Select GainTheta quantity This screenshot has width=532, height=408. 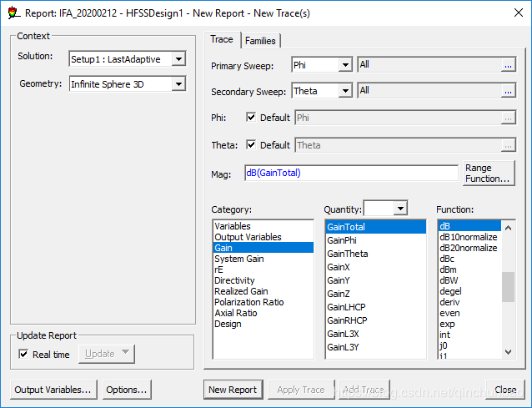(x=376, y=254)
